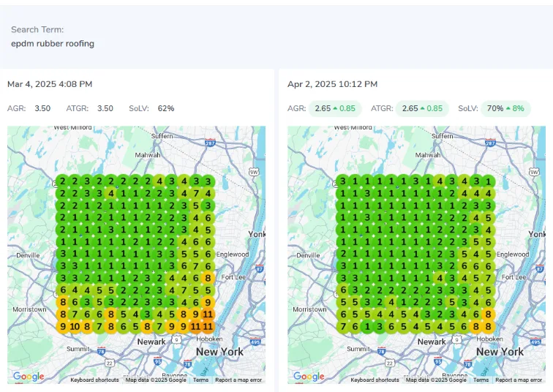
Task: Open Keyboard shortcuts on the April map
Action: coord(377,380)
